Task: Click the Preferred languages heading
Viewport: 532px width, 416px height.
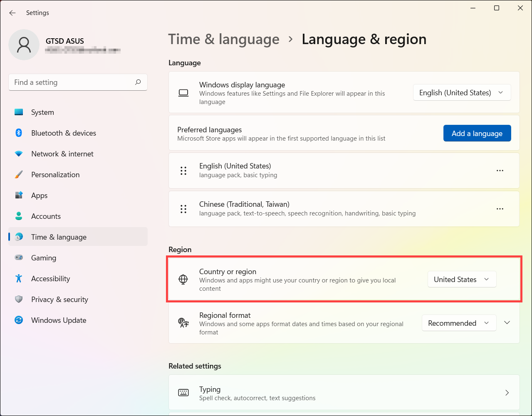Action: 210,130
